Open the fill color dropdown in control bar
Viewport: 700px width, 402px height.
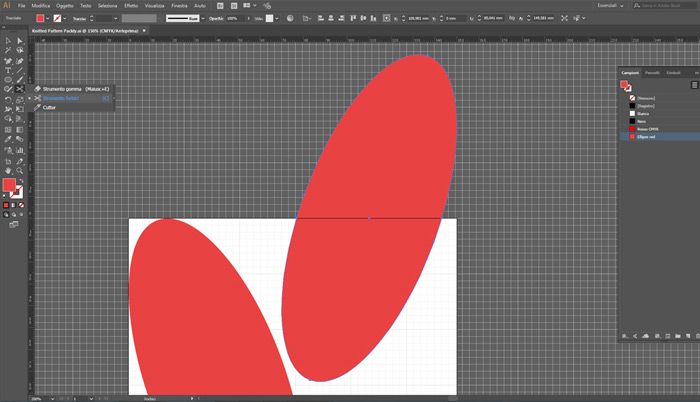[x=47, y=18]
